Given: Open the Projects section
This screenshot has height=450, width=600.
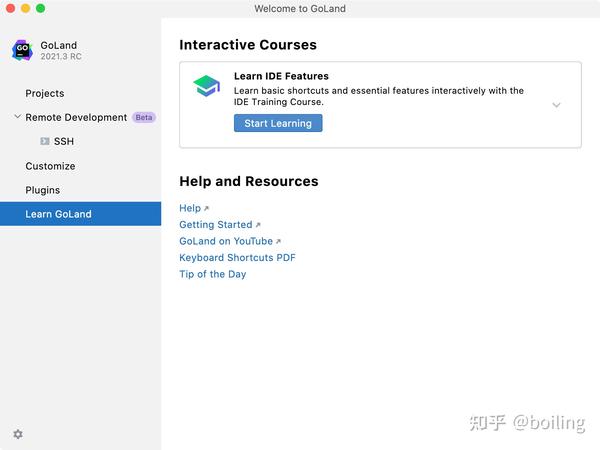Looking at the screenshot, I should coord(45,93).
